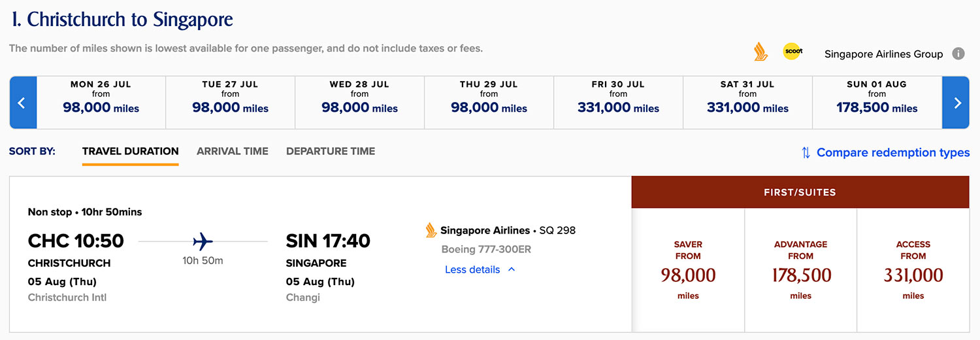980x340 pixels.
Task: Choose Saver fare from 98,000 miles
Action: pyautogui.click(x=688, y=270)
